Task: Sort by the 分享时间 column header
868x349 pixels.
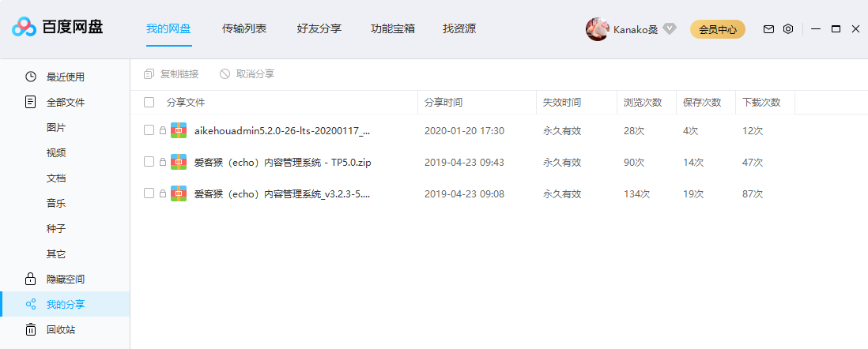Action: point(443,103)
